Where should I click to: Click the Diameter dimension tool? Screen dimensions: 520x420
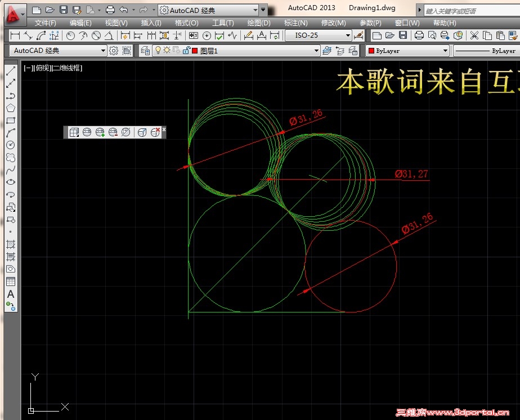point(96,35)
